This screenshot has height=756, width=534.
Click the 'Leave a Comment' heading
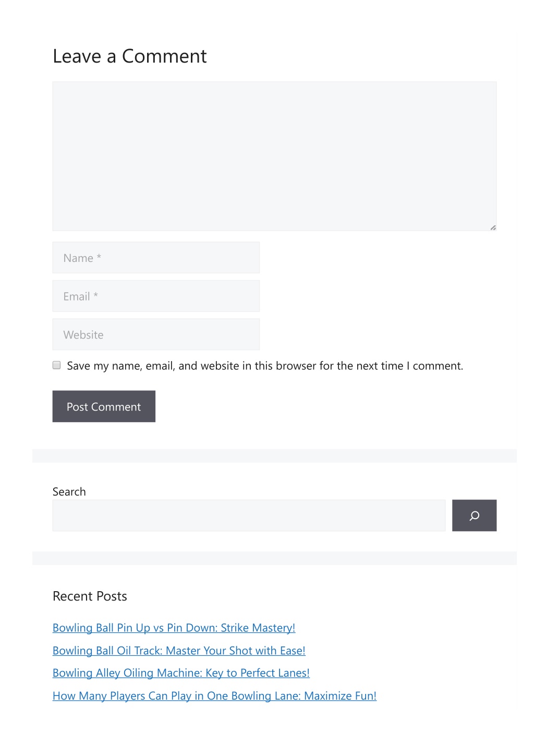click(130, 56)
